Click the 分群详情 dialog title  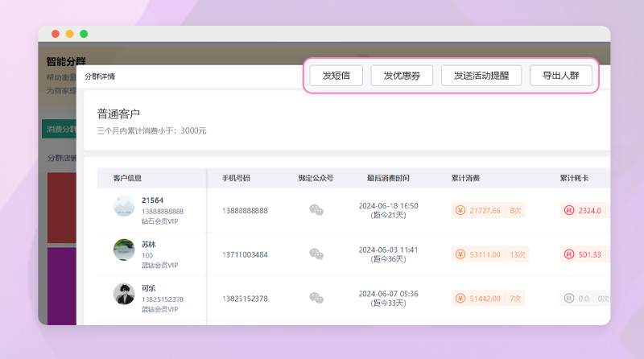pyautogui.click(x=100, y=76)
